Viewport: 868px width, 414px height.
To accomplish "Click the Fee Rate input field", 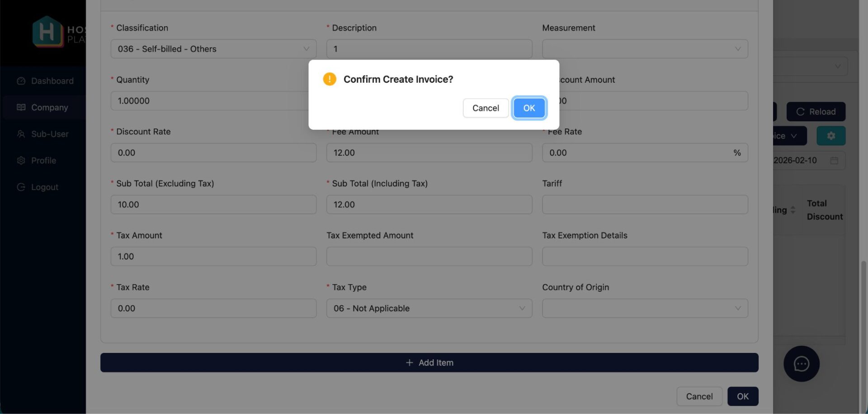I will (645, 152).
